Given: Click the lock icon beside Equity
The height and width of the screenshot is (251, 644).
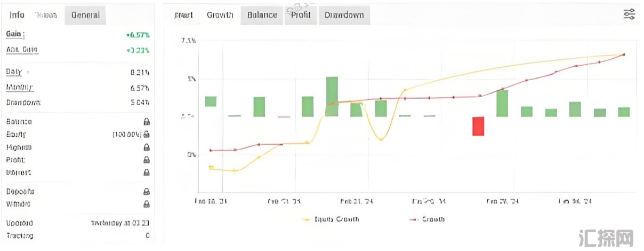Looking at the screenshot, I should 146,135.
